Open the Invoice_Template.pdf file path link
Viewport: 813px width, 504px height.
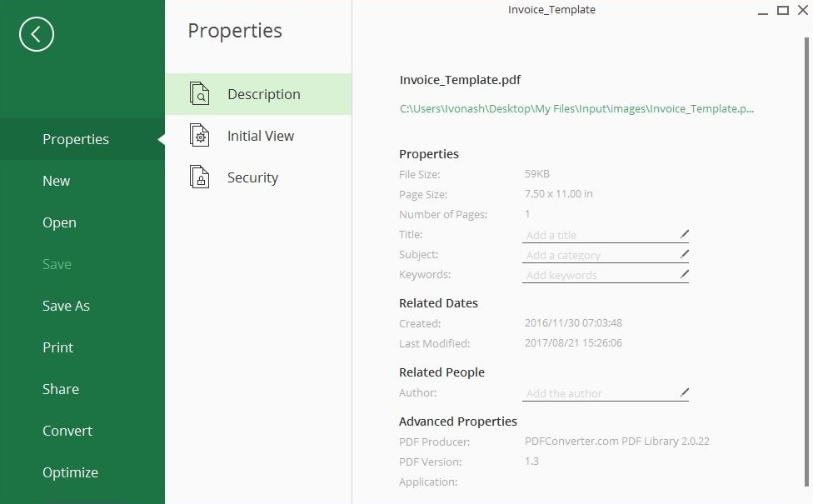(576, 108)
